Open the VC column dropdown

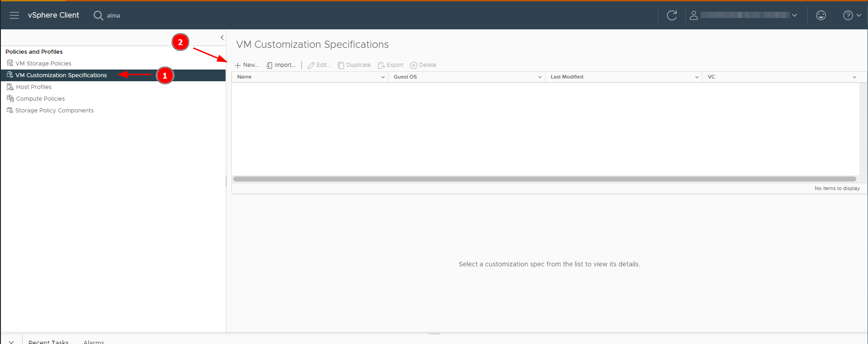(x=854, y=77)
